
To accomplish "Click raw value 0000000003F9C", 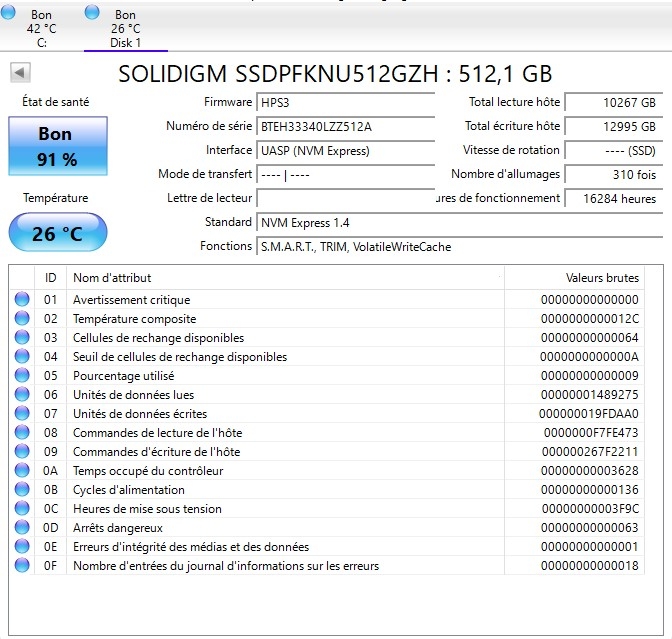I will (591, 509).
